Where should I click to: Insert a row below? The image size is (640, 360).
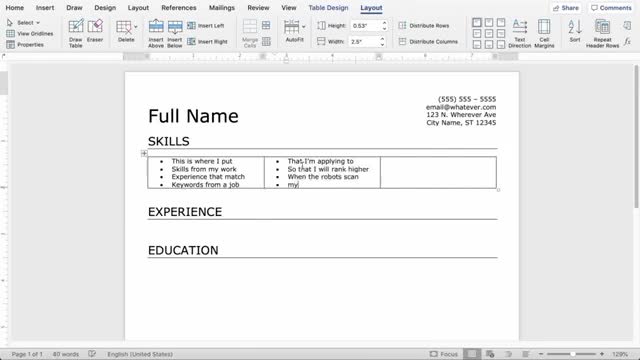[x=175, y=33]
